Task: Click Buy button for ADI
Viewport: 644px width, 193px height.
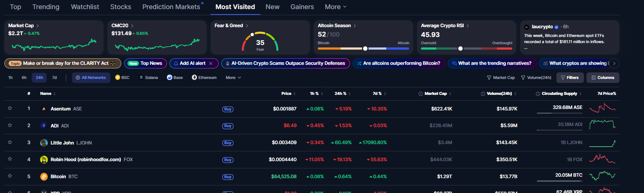Action: pos(228,126)
